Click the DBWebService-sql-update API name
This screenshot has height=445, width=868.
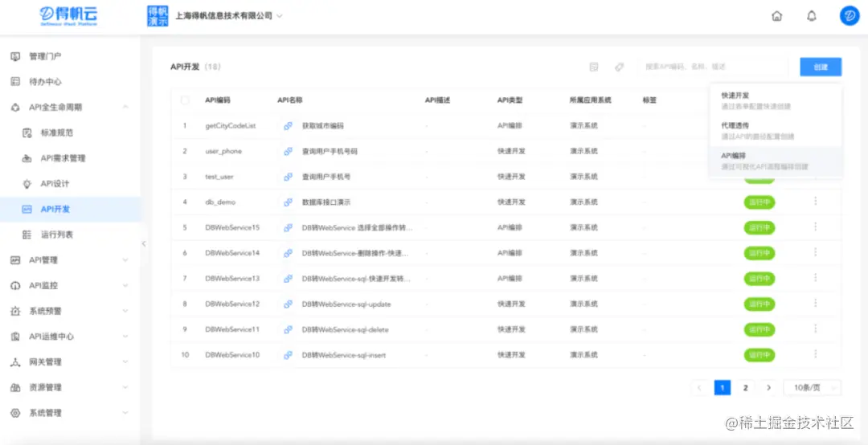point(346,304)
